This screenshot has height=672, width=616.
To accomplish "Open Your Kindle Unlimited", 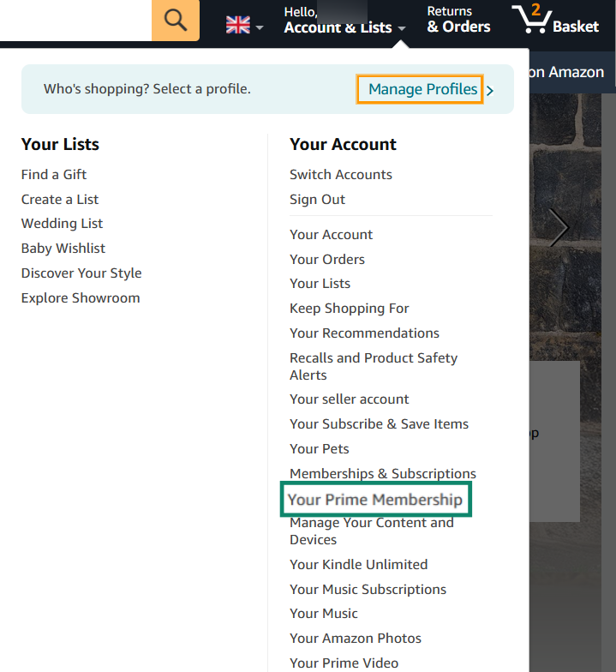I will point(358,564).
